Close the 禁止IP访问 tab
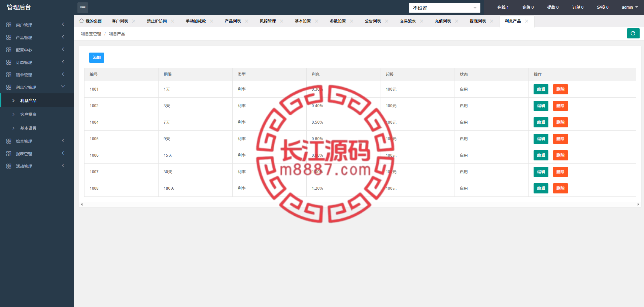 pos(173,21)
